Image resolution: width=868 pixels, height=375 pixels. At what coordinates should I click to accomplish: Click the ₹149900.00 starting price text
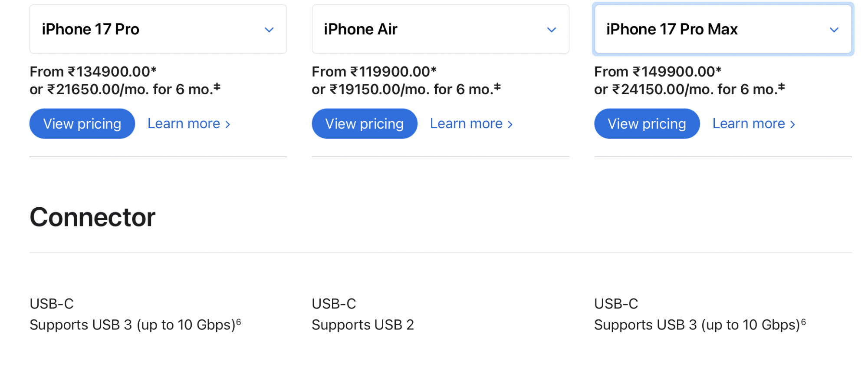coord(676,71)
